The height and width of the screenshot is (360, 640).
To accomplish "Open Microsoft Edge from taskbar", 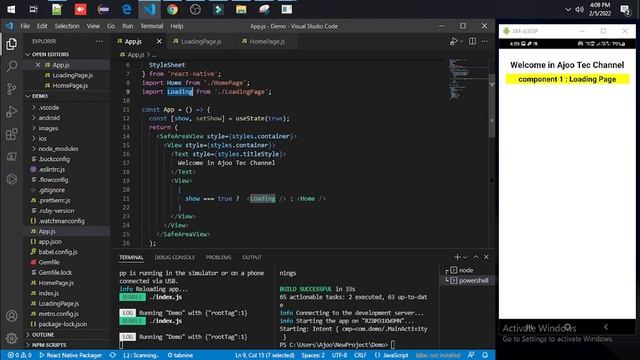I will pos(127,9).
